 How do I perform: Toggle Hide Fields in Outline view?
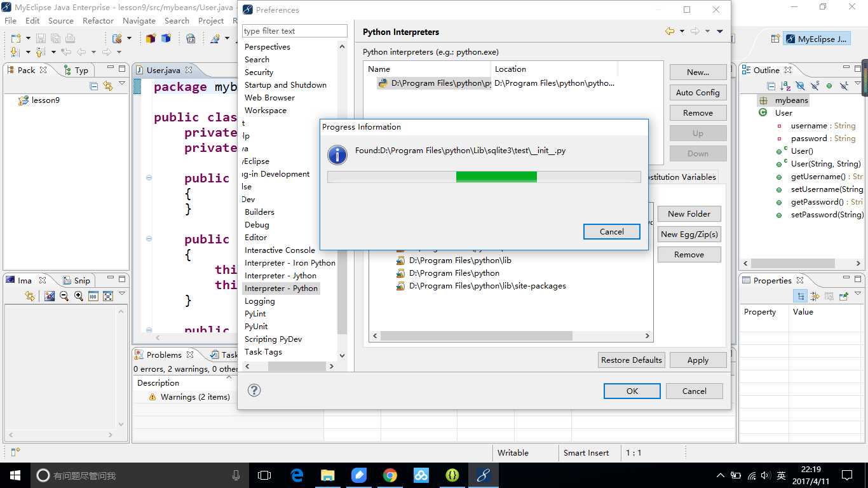click(800, 86)
